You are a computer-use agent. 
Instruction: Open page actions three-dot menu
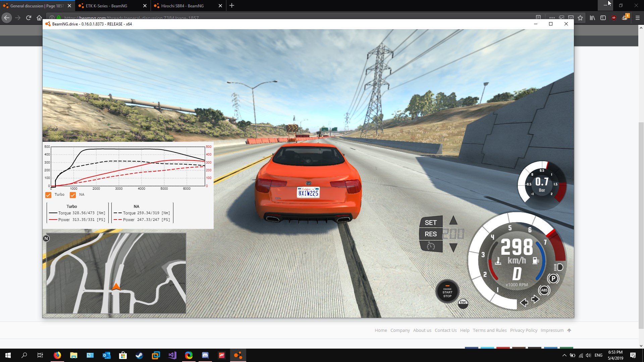(x=552, y=18)
